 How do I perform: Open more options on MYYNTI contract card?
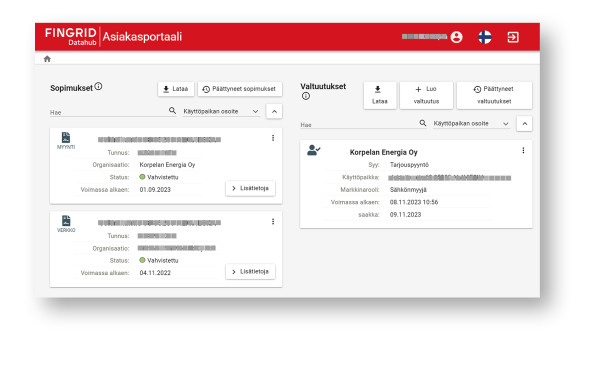click(x=273, y=138)
